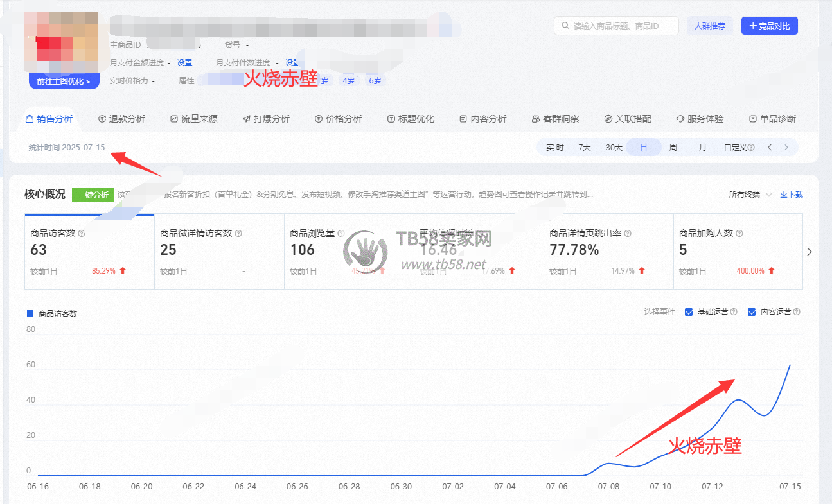The image size is (832, 504).
Task: Click help icon next to 商品详情页跳出率
Action: (x=628, y=234)
